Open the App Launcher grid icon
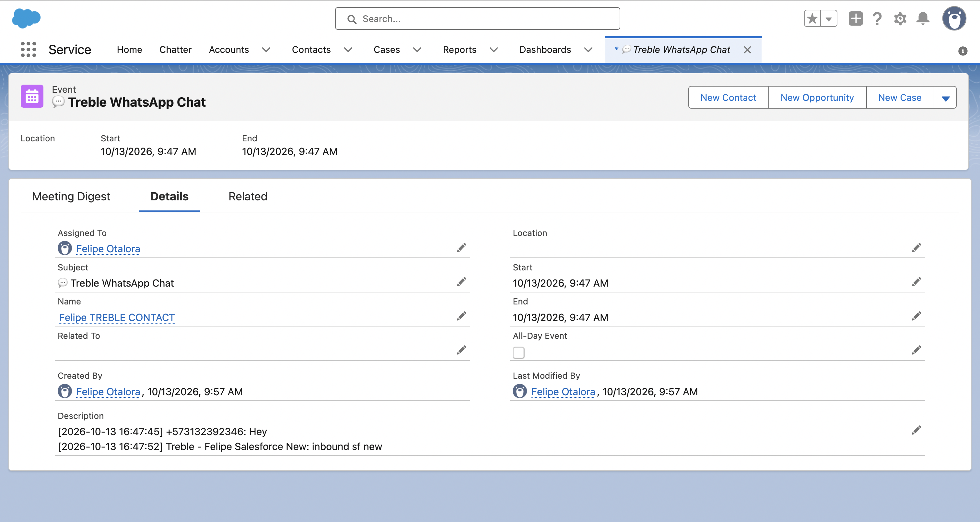 [28, 50]
